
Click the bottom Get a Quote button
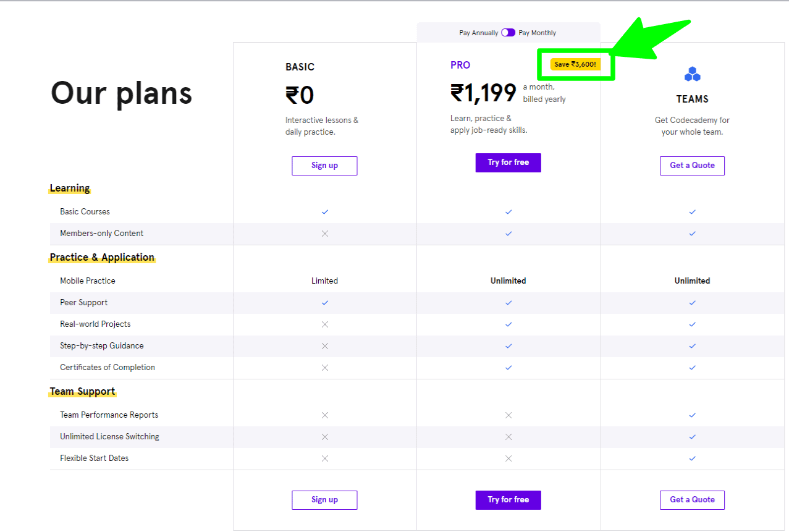692,500
